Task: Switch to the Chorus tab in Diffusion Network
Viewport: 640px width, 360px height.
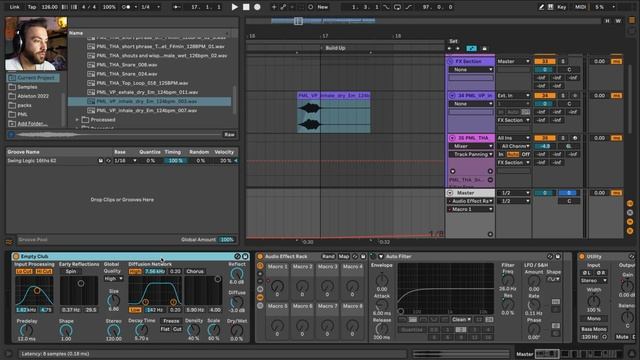Action: tap(195, 271)
